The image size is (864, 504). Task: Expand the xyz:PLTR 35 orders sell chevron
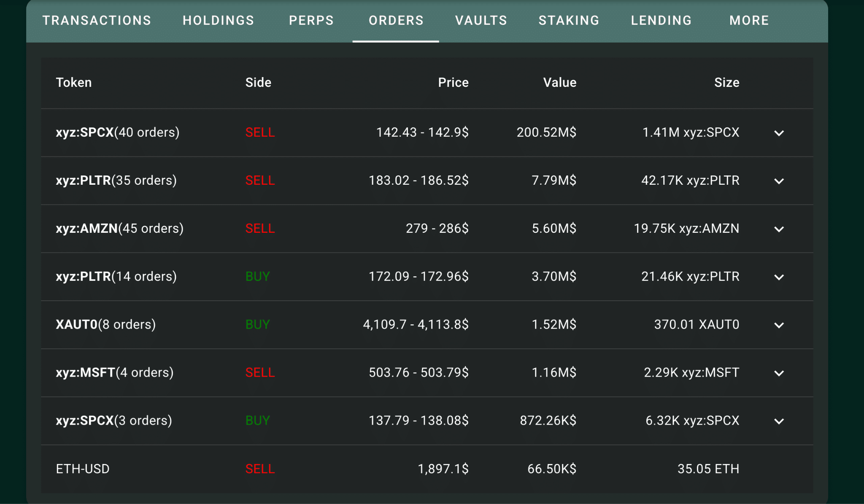[x=779, y=181]
